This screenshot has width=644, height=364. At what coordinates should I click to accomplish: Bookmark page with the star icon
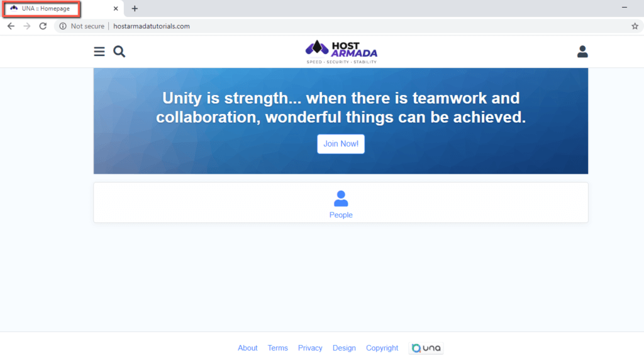pos(635,26)
